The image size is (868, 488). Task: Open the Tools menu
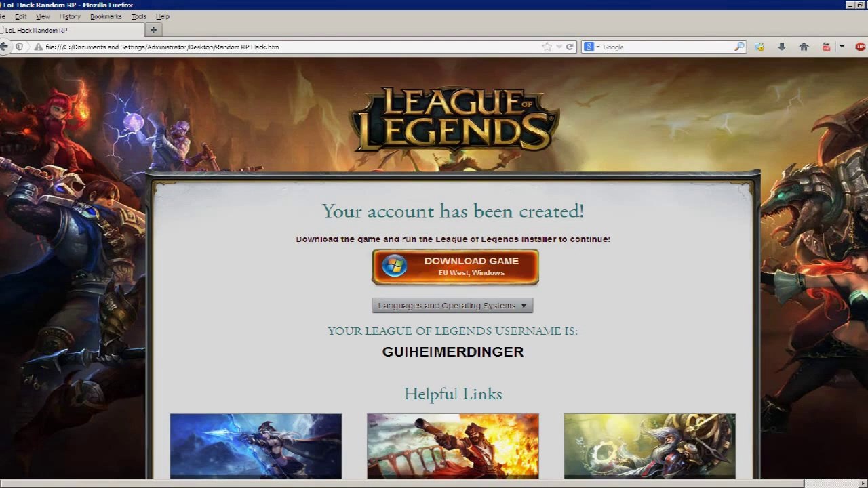[138, 16]
